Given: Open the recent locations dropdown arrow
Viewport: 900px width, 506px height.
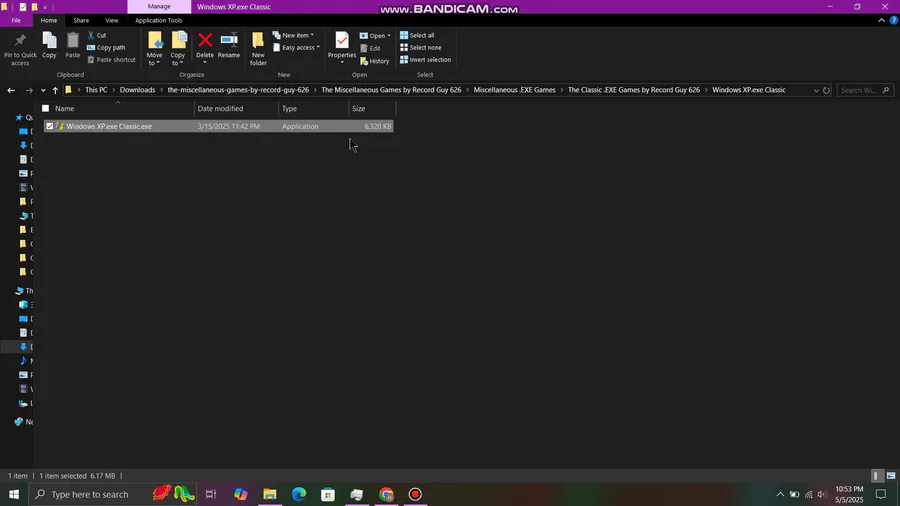Looking at the screenshot, I should 43,90.
